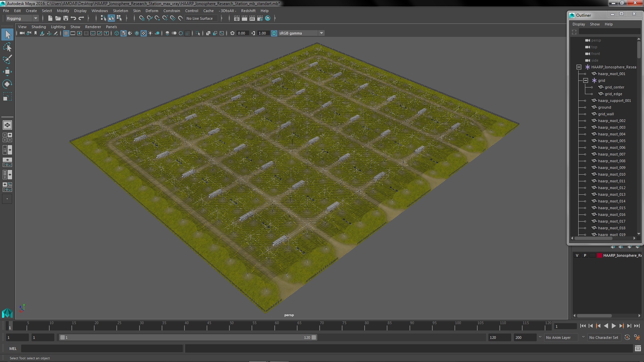Jump to start of playback range
The height and width of the screenshot is (362, 644).
583,326
